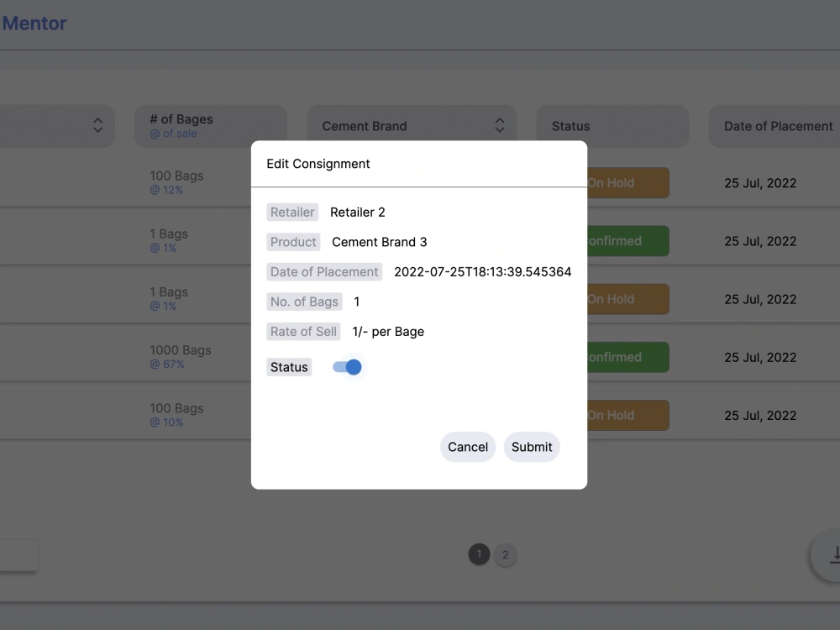Screen dimensions: 840x630
Task: Click the Cancel button
Action: click(x=468, y=447)
